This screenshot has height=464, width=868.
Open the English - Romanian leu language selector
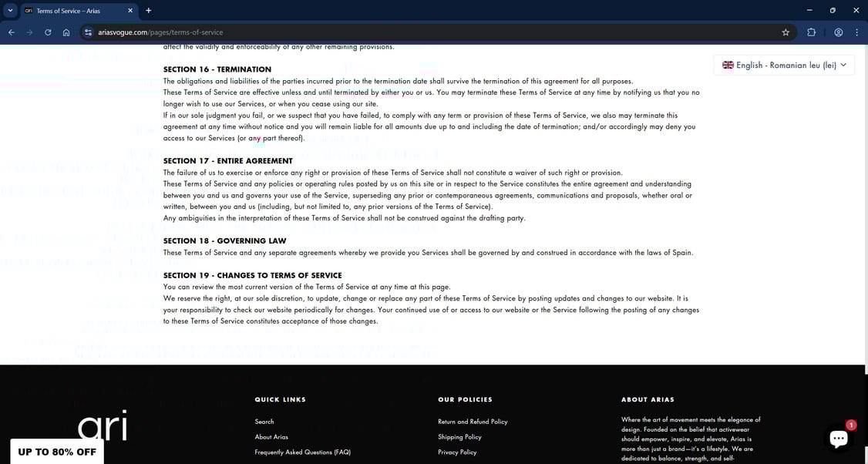point(784,66)
